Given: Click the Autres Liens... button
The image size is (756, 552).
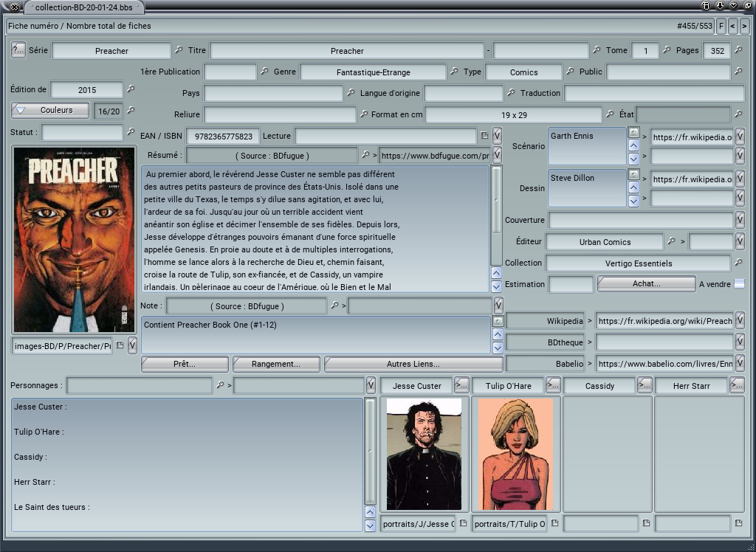Looking at the screenshot, I should click(413, 364).
